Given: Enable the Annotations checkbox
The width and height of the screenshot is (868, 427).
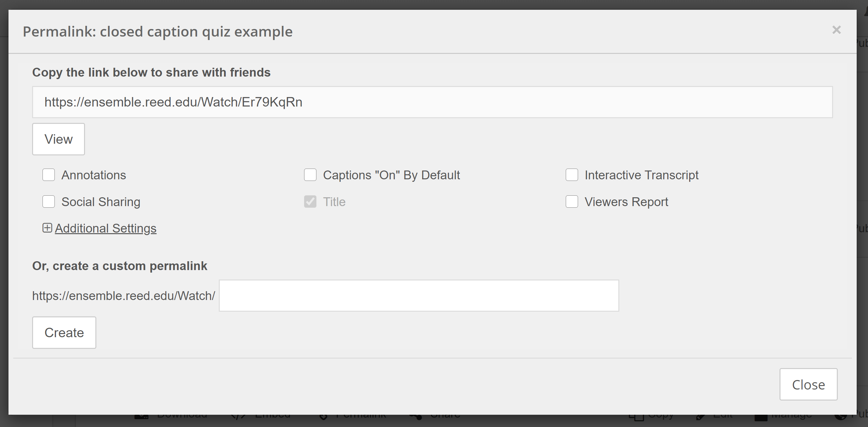Looking at the screenshot, I should click(48, 175).
